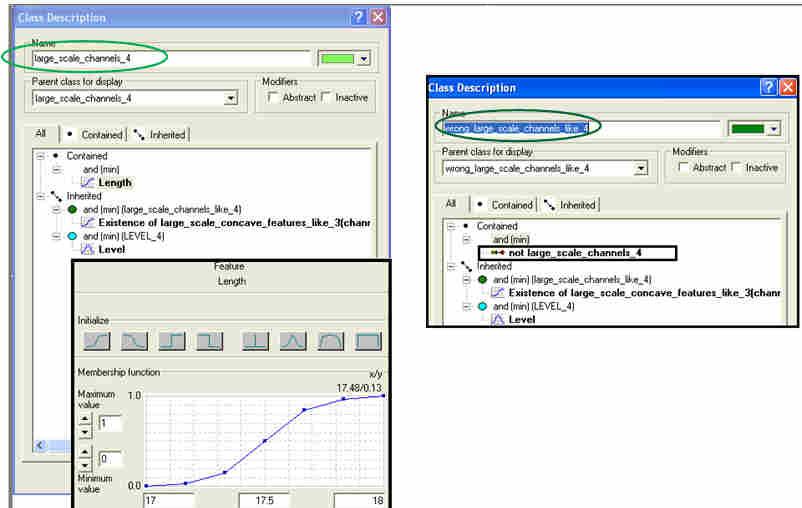Select the full-range rectangle membership function shape
This screenshot has width=802, height=508.
click(368, 341)
